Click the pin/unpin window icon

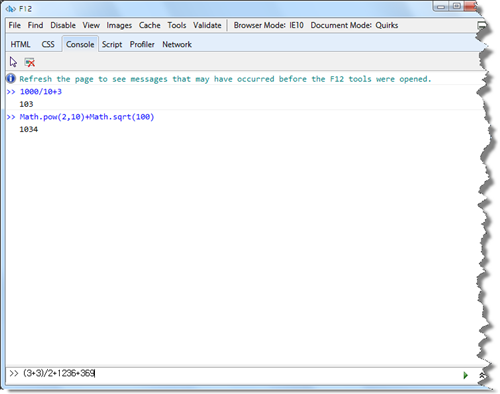pyautogui.click(x=481, y=25)
